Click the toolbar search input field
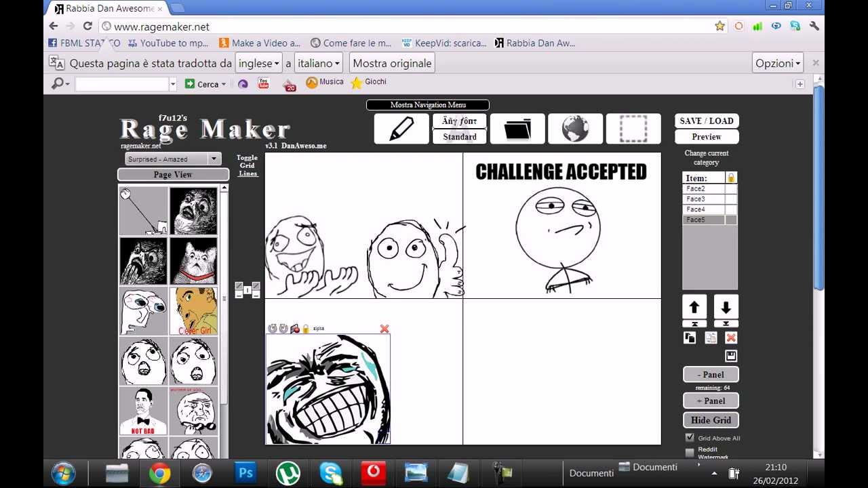 (122, 84)
